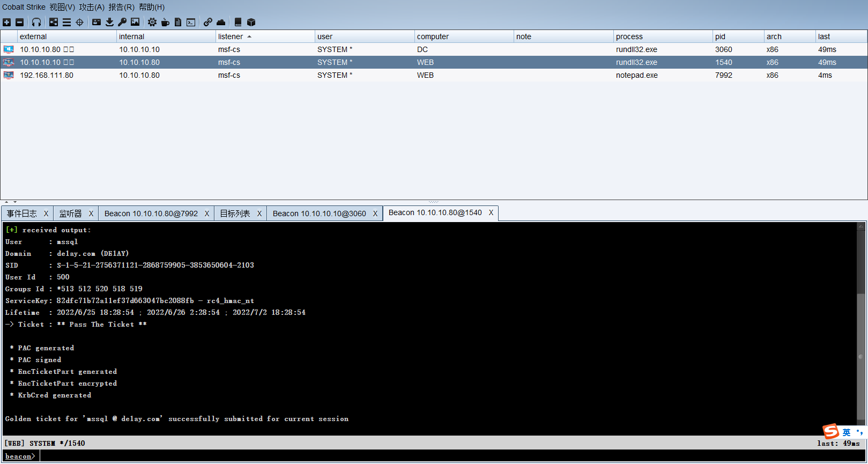The width and height of the screenshot is (868, 464).
Task: Close the 事件日志 tab
Action: pyautogui.click(x=46, y=213)
